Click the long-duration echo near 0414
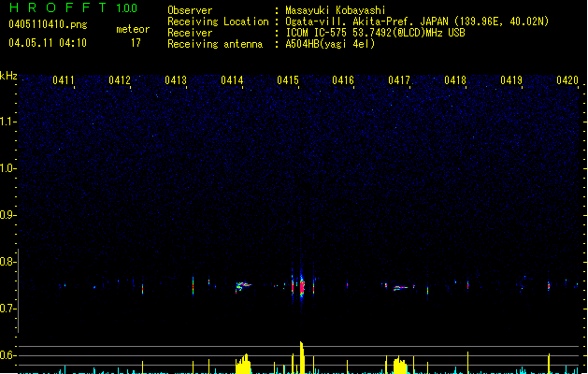This screenshot has height=374, width=588. pyautogui.click(x=243, y=286)
